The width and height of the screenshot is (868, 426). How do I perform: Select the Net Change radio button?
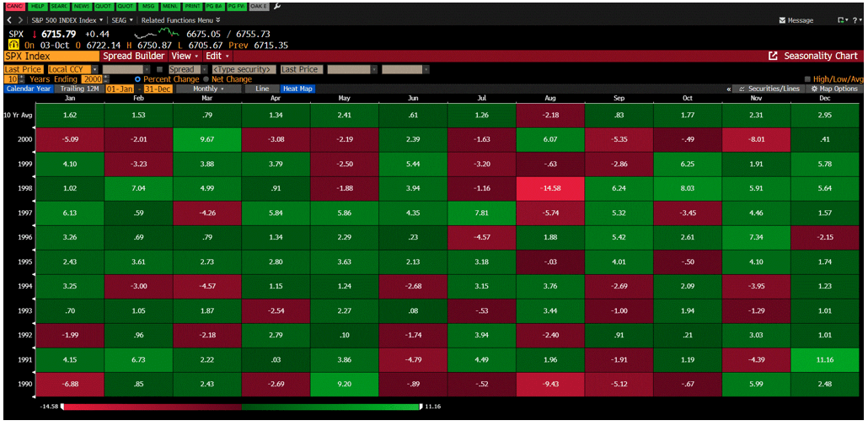click(206, 79)
